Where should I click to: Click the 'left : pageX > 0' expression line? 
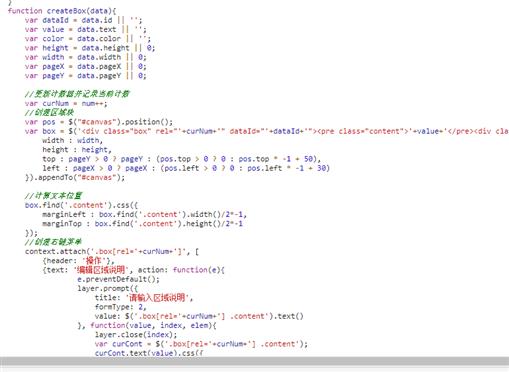pyautogui.click(x=186, y=168)
